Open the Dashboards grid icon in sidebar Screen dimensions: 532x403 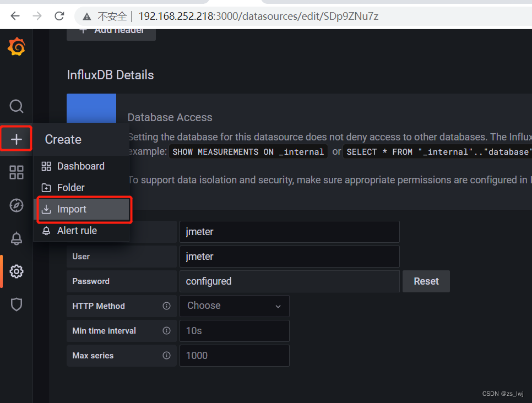coord(17,172)
